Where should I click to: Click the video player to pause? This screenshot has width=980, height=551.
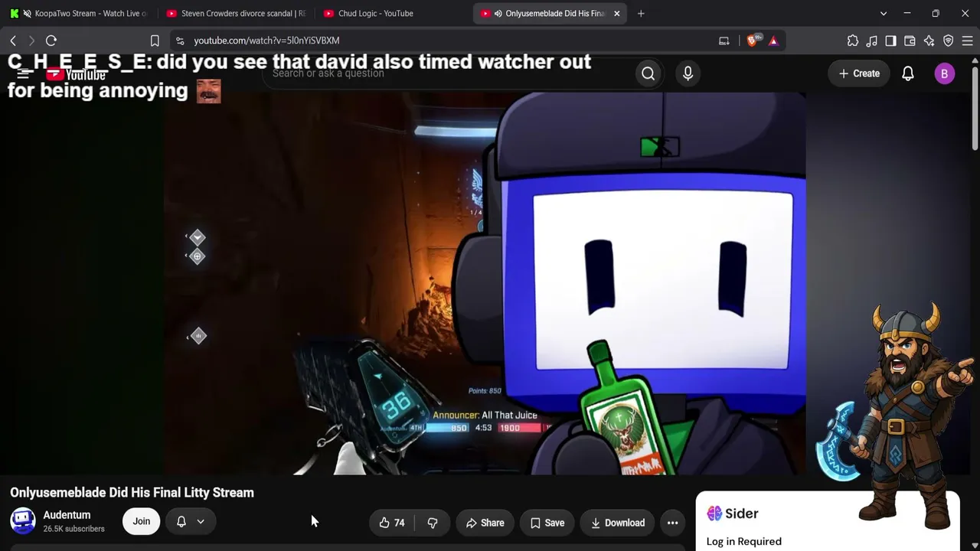pos(484,283)
